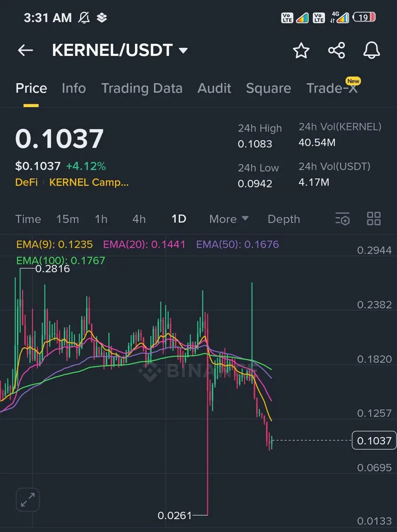Set a price alert with bell icon
The image size is (397, 532).
coord(372,51)
